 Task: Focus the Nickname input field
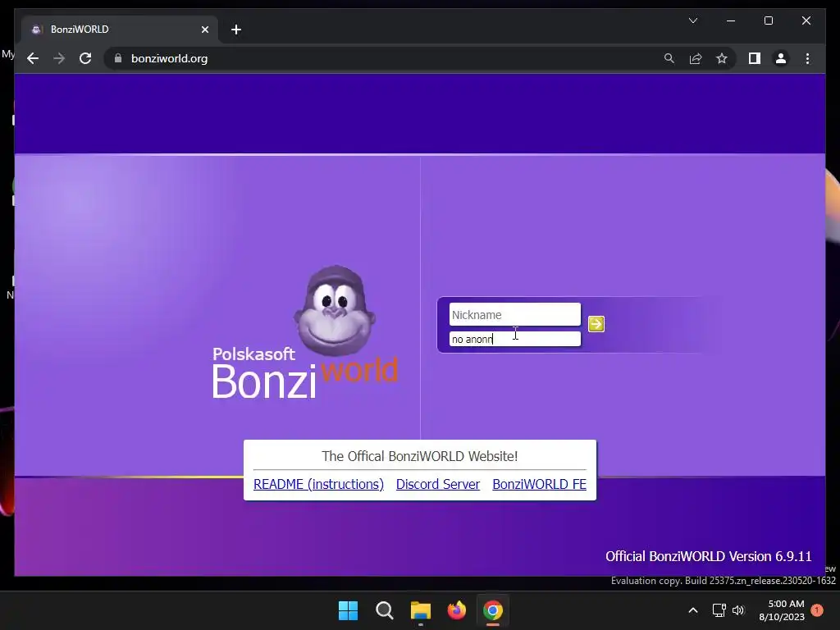click(x=515, y=314)
